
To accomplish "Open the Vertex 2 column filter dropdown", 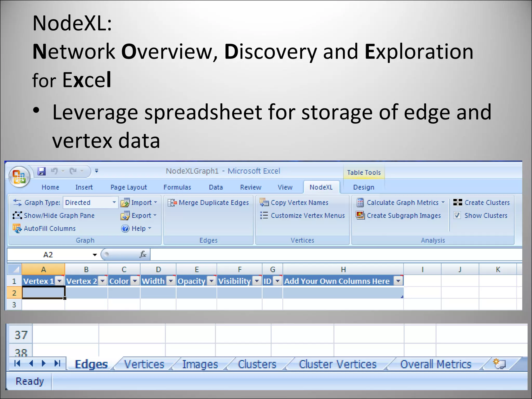I will 103,281.
